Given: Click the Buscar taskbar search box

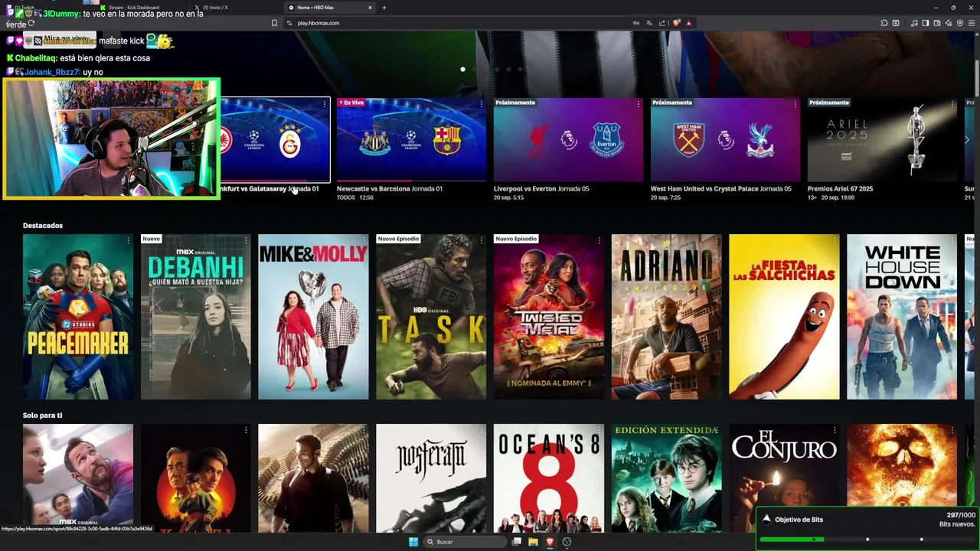Looking at the screenshot, I should click(465, 542).
